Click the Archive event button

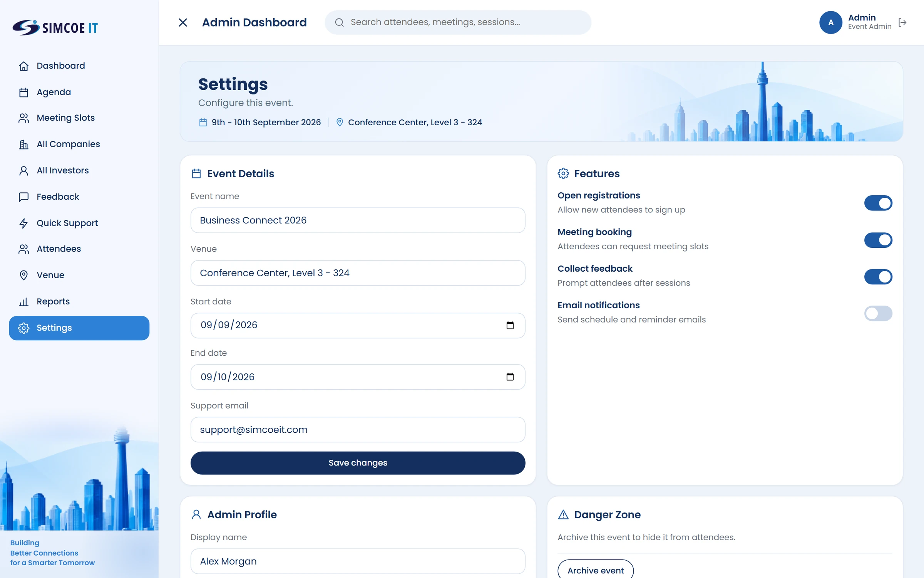596,570
